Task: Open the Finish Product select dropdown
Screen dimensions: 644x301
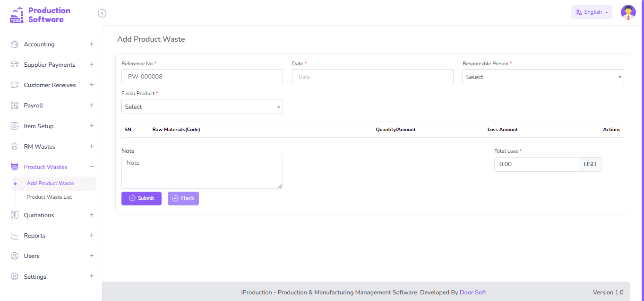Action: click(202, 107)
